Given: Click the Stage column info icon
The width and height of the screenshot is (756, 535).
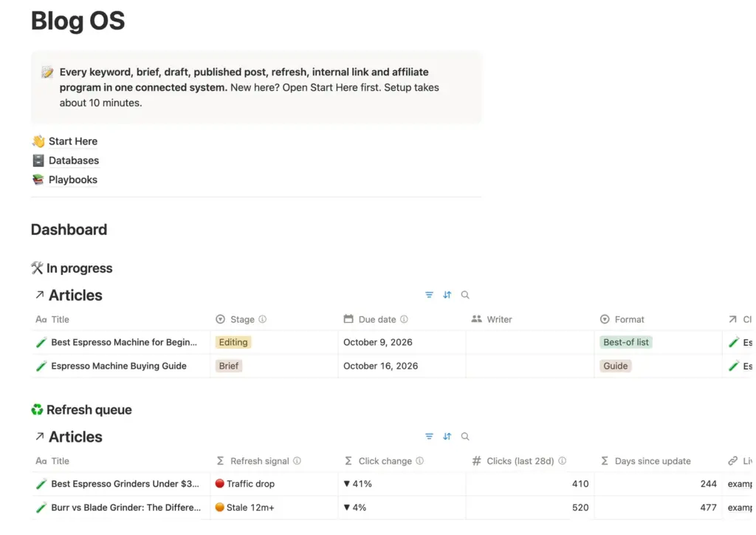Looking at the screenshot, I should click(x=262, y=319).
